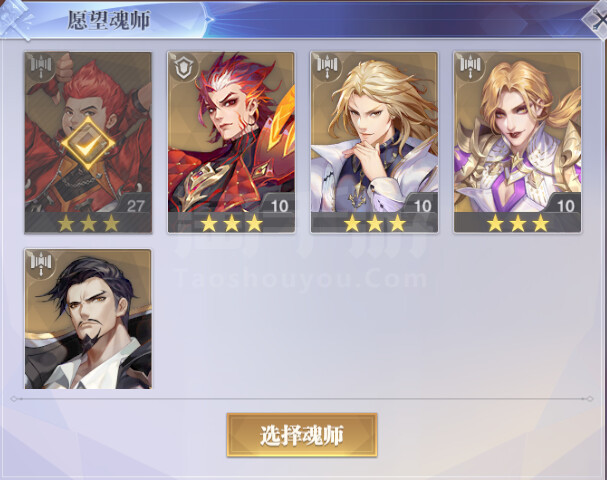This screenshot has height=480, width=607.
Task: Click the class icon on the red-haired chubby character card
Action: pyautogui.click(x=41, y=67)
